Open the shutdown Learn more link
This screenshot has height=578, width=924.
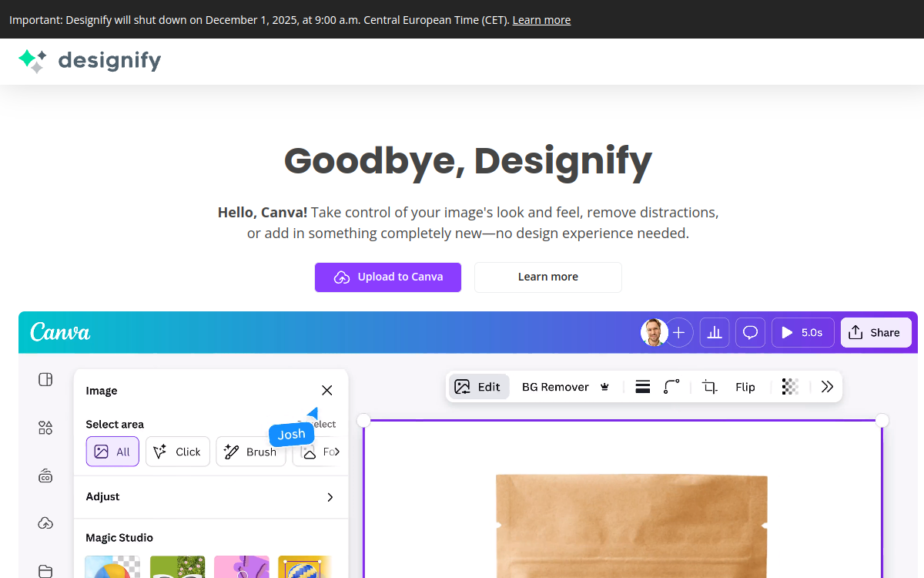[x=541, y=19]
